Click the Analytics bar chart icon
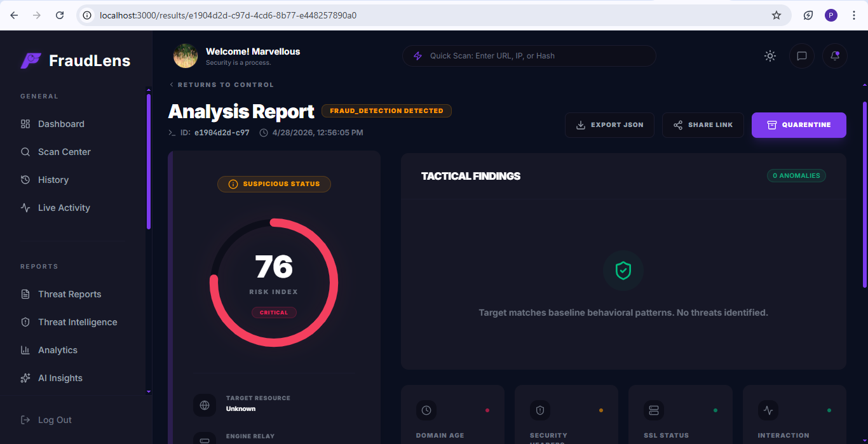The height and width of the screenshot is (444, 868). [25, 350]
